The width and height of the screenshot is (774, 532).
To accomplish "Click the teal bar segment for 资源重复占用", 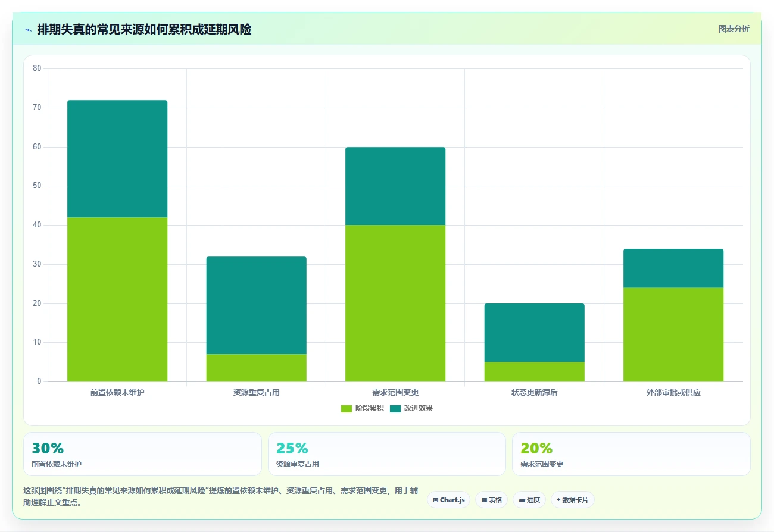I will 256,305.
